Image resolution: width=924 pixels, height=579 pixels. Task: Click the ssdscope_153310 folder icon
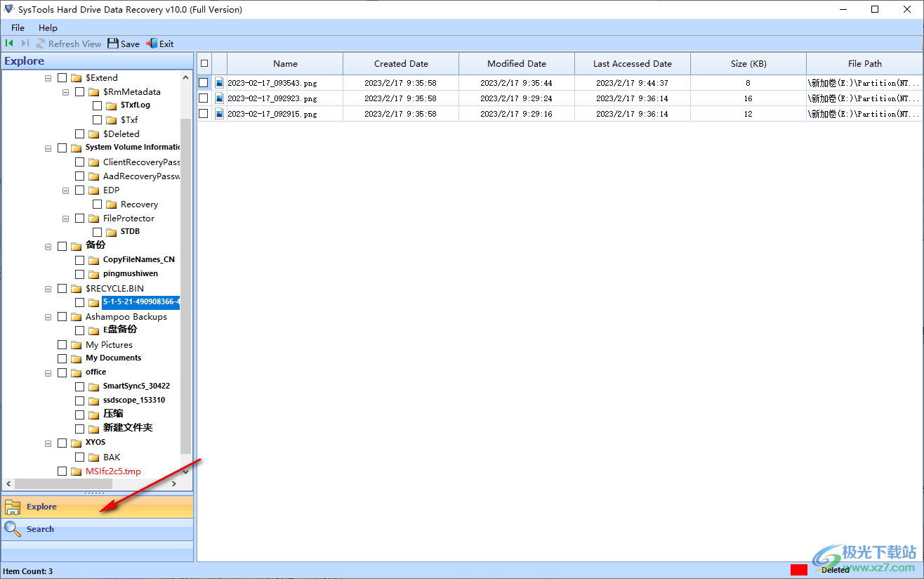(94, 401)
